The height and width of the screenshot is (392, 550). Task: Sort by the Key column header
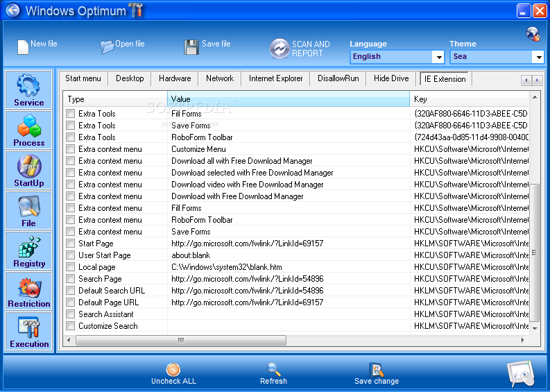470,99
